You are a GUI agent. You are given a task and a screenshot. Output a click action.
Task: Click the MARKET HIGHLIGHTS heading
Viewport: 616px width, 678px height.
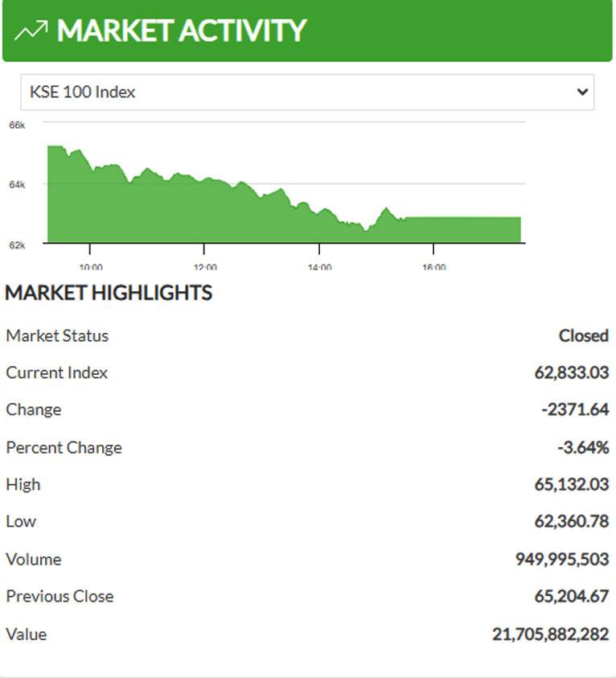[x=109, y=293]
